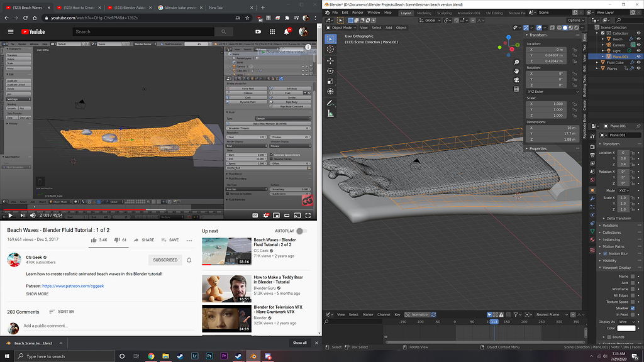Hide Fluid Cube in the outliner
Image resolution: width=644 pixels, height=362 pixels.
coord(639,63)
